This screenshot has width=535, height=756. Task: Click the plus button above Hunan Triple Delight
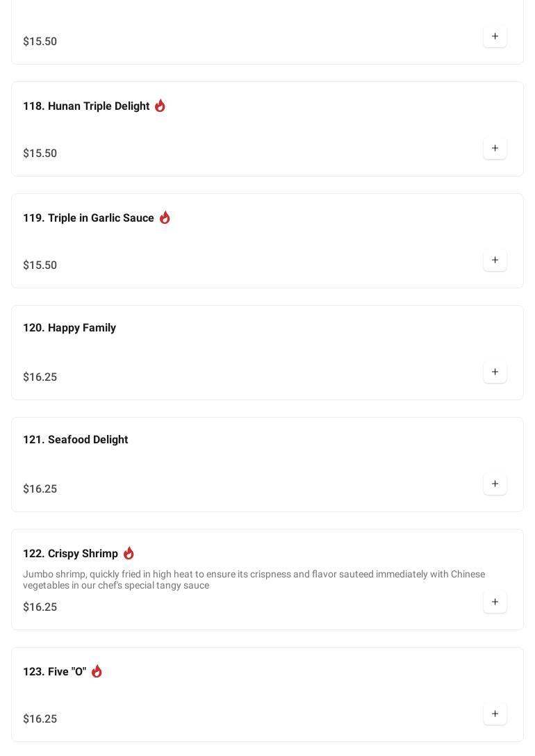point(495,36)
